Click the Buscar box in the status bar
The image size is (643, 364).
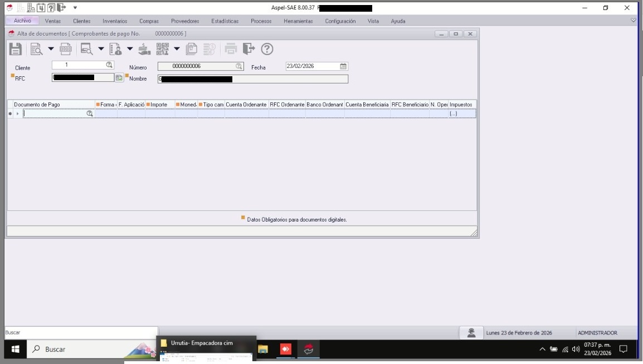81,332
